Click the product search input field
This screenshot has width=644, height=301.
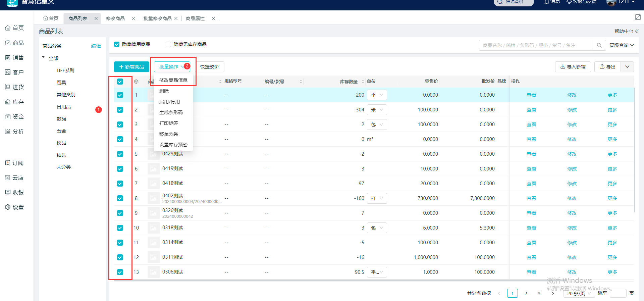pos(536,45)
